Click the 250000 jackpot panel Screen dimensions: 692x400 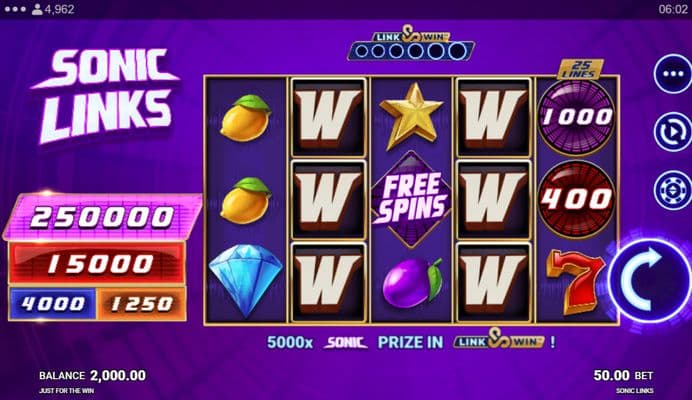(x=102, y=217)
